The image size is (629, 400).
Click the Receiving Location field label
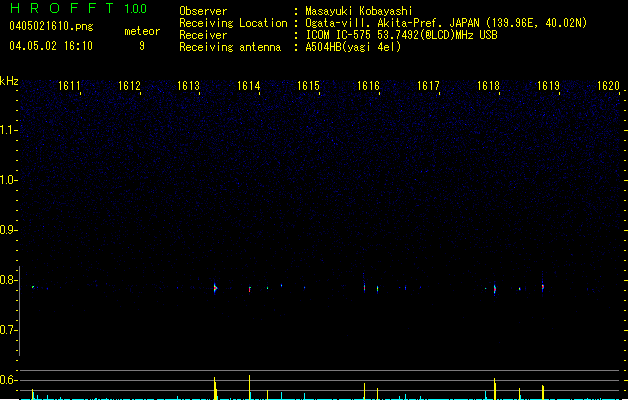pos(233,23)
